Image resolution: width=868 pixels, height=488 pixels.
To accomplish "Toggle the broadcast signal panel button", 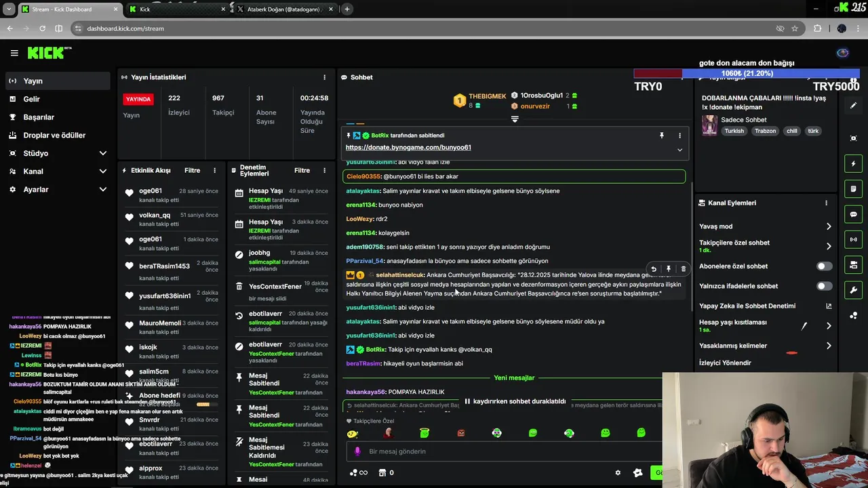I will pos(854,239).
